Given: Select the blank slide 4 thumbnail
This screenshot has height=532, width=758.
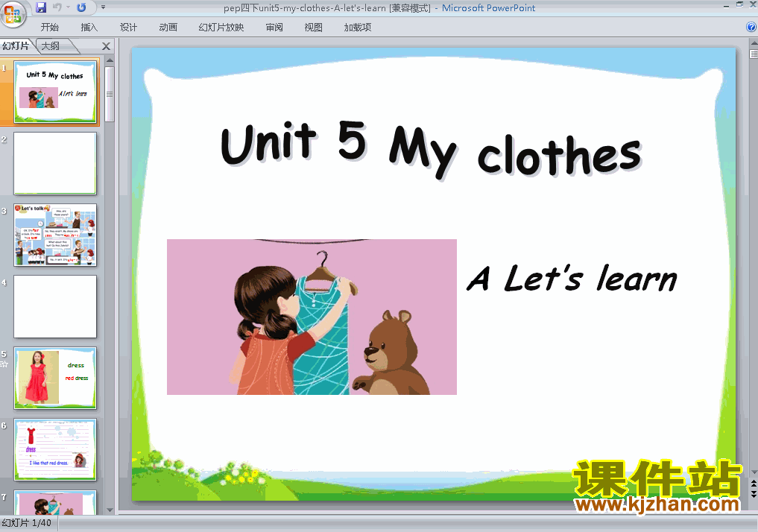Looking at the screenshot, I should click(x=55, y=306).
